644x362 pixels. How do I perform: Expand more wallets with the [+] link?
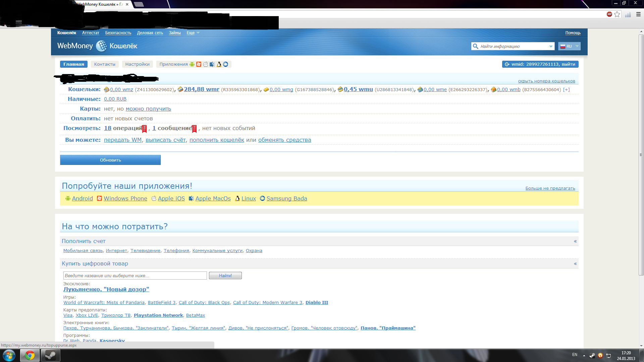point(566,89)
